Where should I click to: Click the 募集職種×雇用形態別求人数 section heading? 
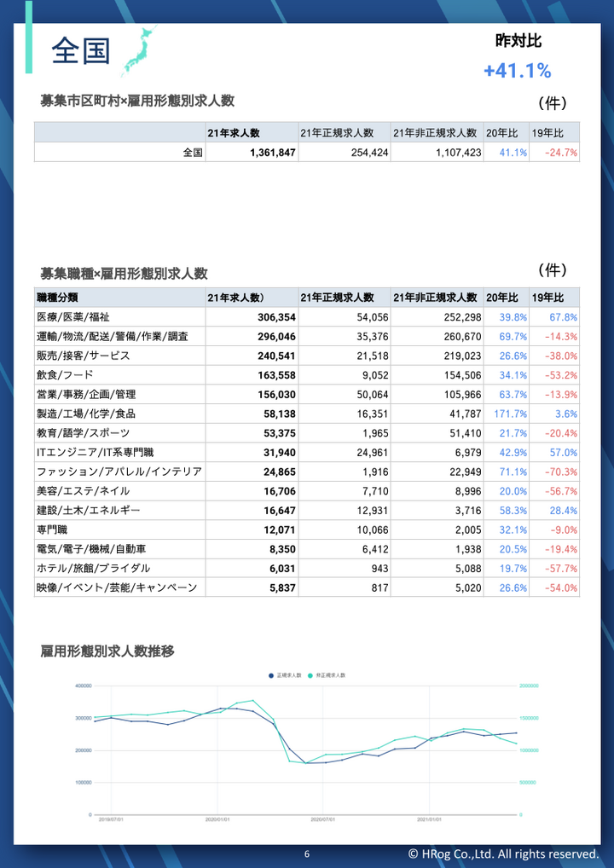[125, 274]
